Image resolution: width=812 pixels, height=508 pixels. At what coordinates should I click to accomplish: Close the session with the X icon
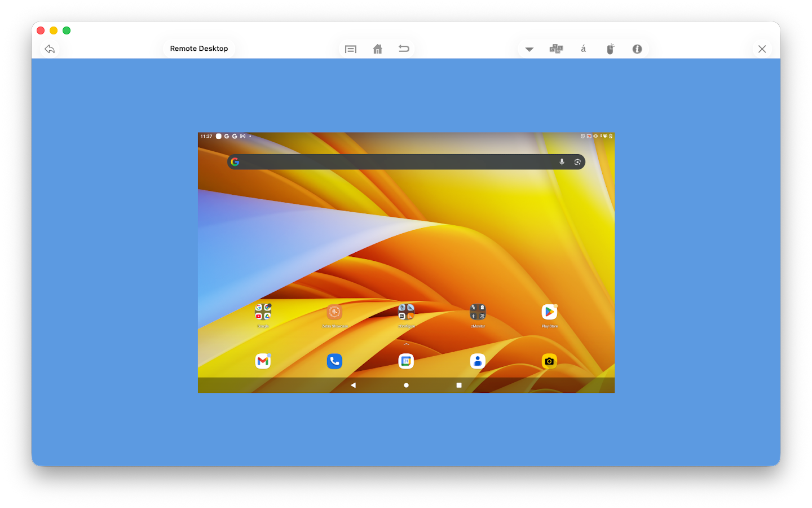tap(762, 49)
